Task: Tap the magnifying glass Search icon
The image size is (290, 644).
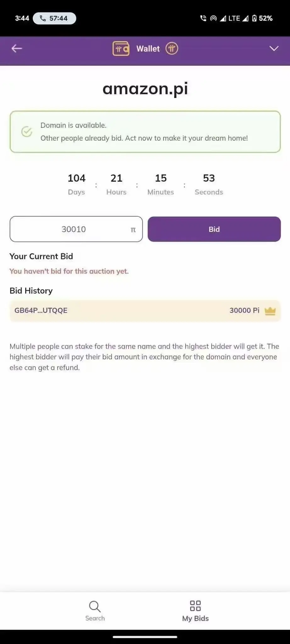Action: click(95, 607)
